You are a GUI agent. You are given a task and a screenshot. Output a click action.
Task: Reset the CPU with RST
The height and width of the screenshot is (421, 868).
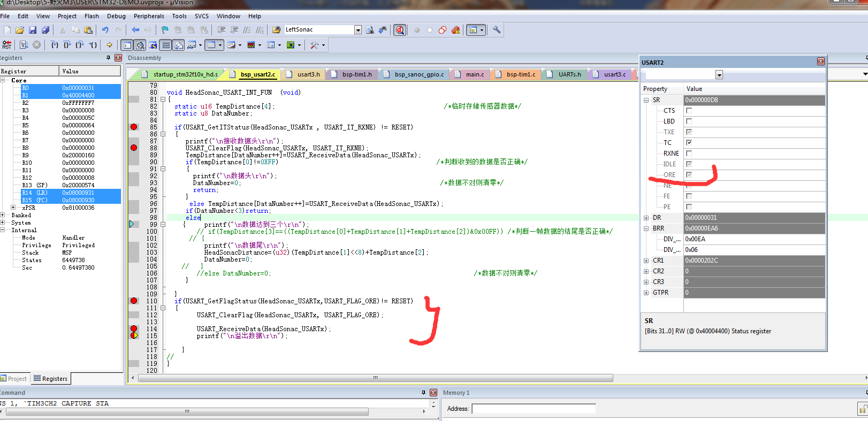point(7,45)
